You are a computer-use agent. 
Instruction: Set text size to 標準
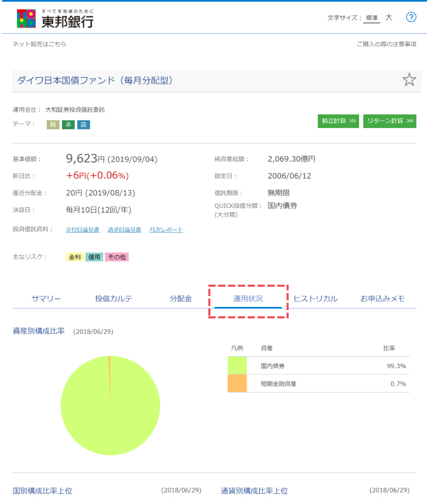point(372,18)
